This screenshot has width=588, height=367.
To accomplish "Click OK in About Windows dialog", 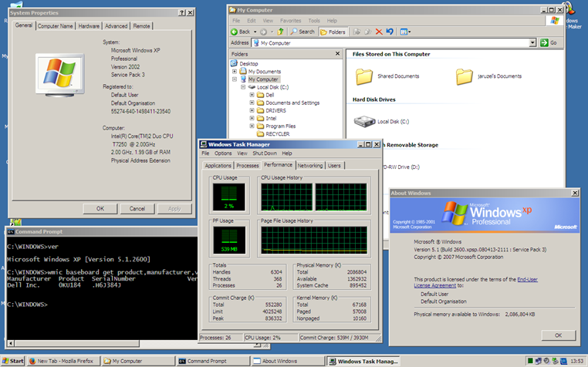I will 559,335.
